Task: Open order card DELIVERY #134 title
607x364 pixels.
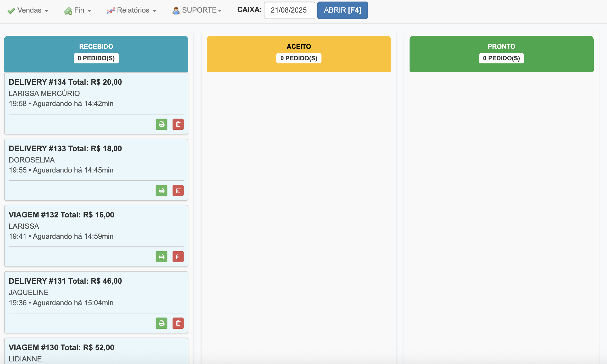Action: [x=65, y=82]
